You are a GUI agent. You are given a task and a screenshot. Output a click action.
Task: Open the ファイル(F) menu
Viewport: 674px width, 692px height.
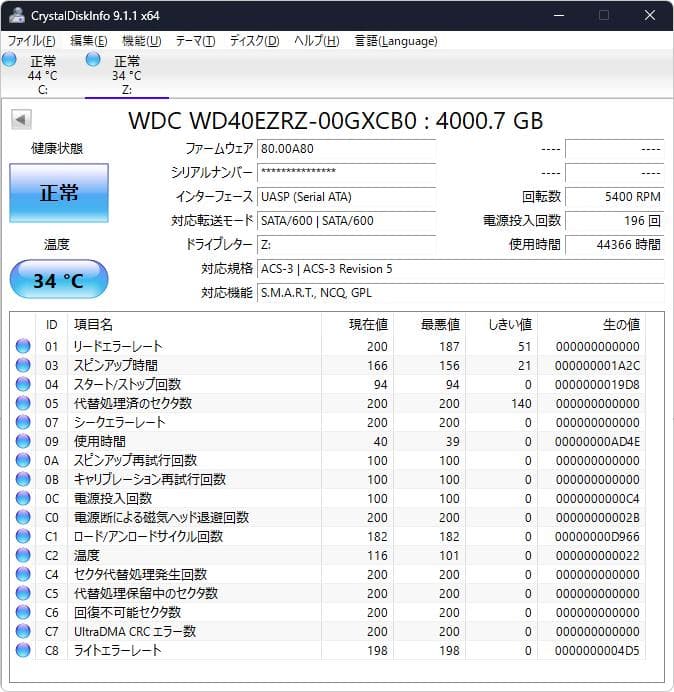point(31,41)
